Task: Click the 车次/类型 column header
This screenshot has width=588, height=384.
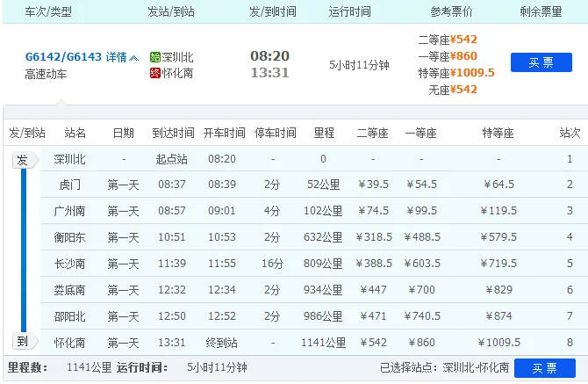Action: coord(48,11)
